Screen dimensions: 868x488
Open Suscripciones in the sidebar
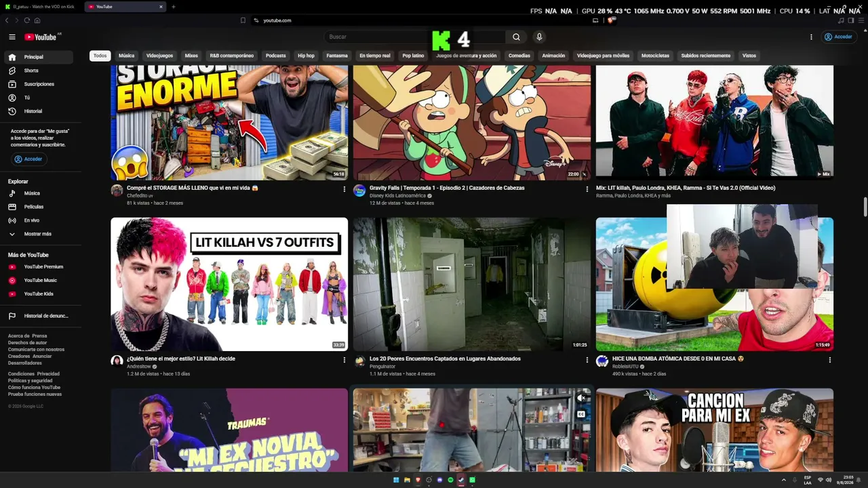(x=39, y=84)
